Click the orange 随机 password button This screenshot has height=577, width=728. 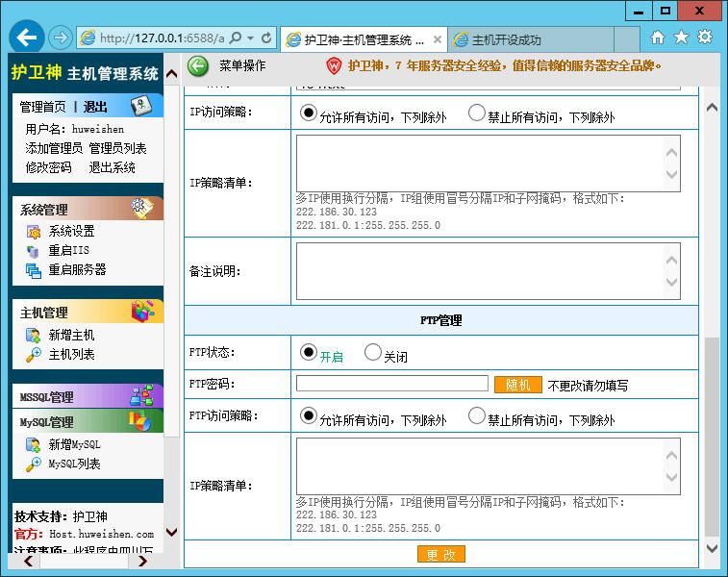pyautogui.click(x=517, y=385)
